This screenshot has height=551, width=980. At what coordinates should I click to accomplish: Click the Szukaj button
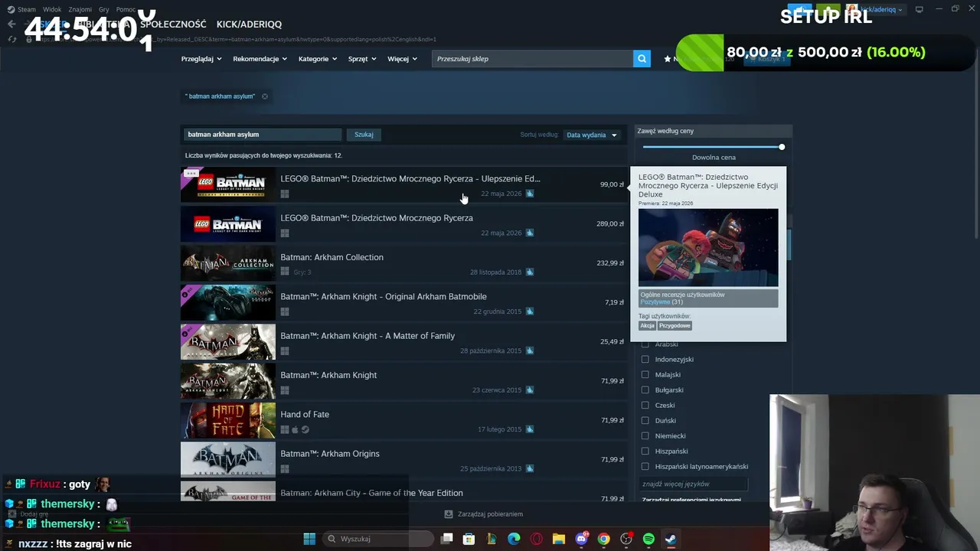[364, 135]
